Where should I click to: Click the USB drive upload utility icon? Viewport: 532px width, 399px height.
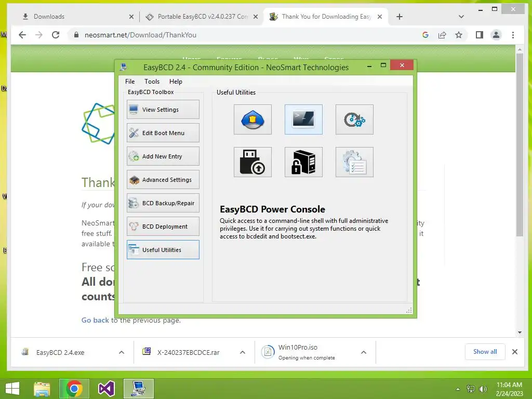(x=252, y=162)
